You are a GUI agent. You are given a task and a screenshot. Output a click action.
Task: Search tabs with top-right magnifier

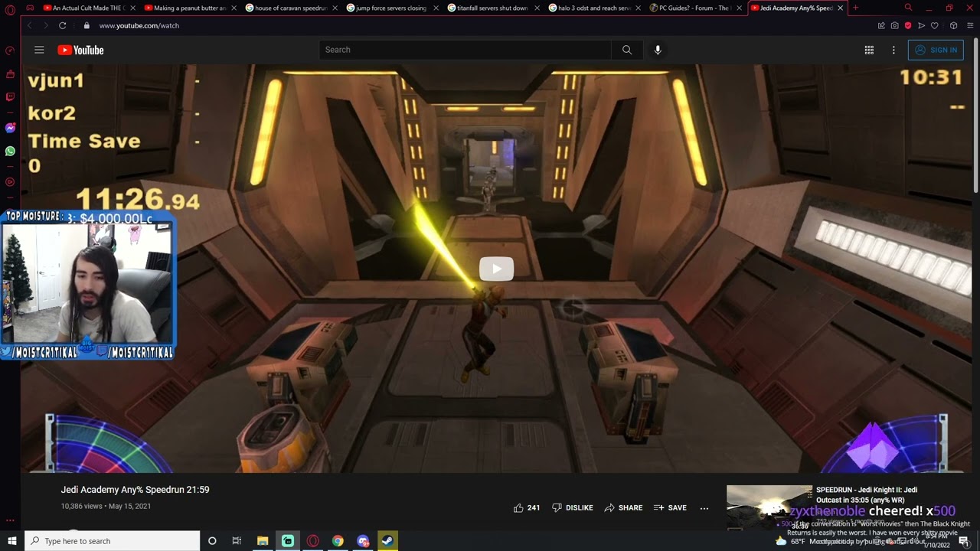tap(908, 8)
